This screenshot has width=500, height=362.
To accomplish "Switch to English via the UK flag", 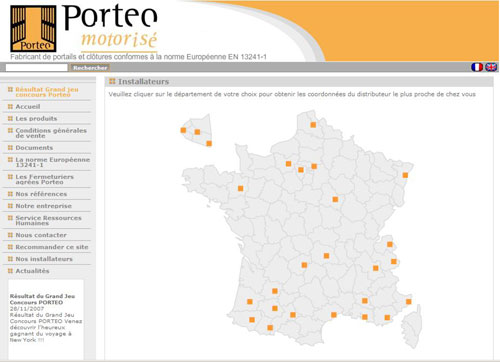I will (491, 67).
